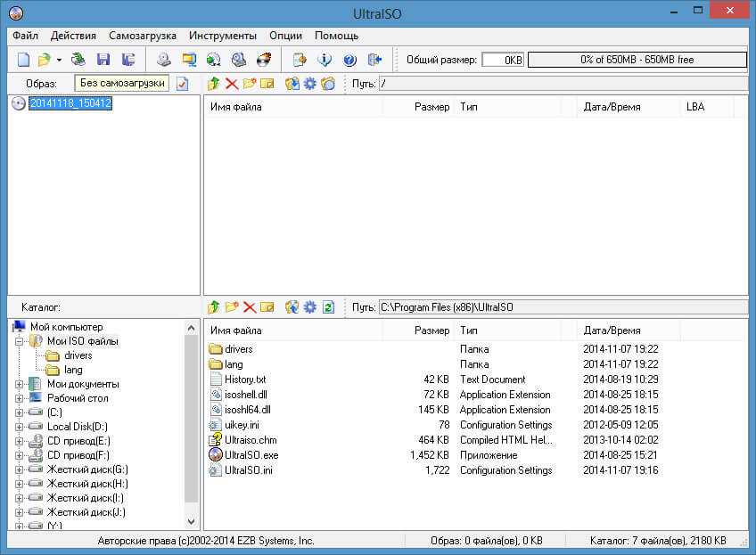
Task: Open the Самозагрузка menu
Action: [x=143, y=36]
